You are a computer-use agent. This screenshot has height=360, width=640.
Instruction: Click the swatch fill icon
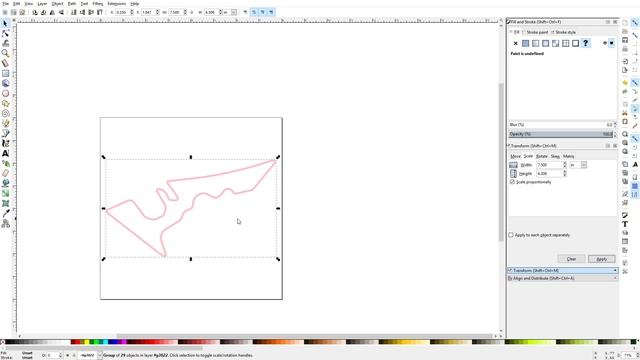pyautogui.click(x=576, y=43)
